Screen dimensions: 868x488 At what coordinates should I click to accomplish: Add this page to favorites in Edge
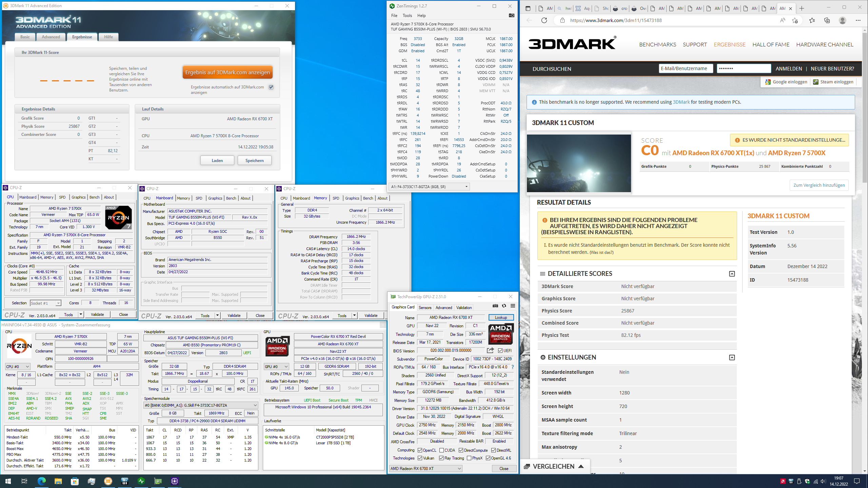795,20
